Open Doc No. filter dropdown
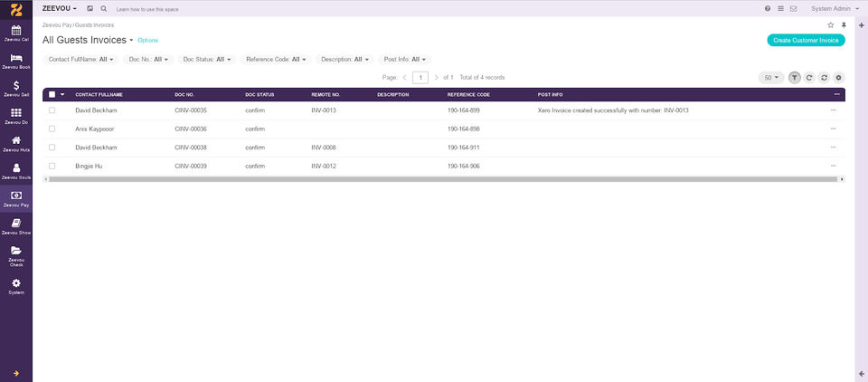 coord(148,60)
